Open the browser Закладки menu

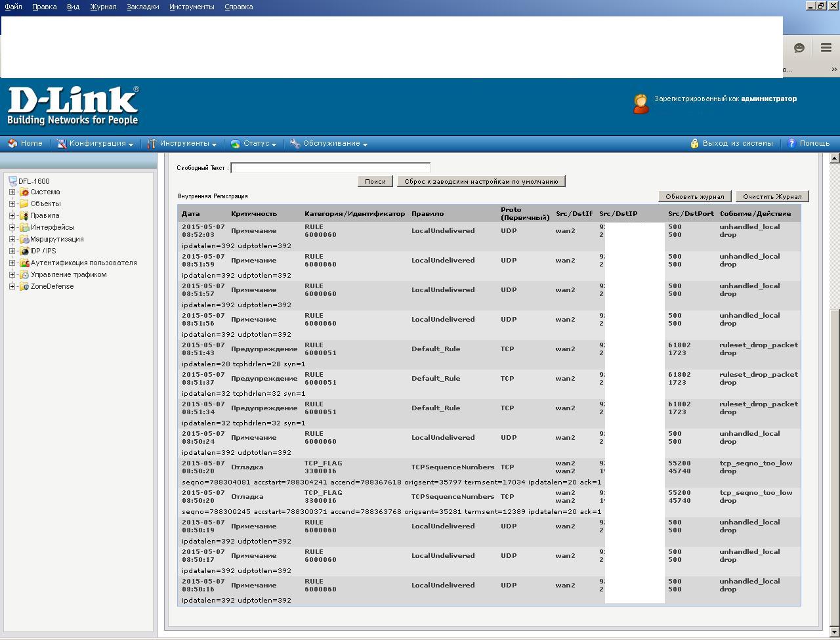click(x=143, y=7)
